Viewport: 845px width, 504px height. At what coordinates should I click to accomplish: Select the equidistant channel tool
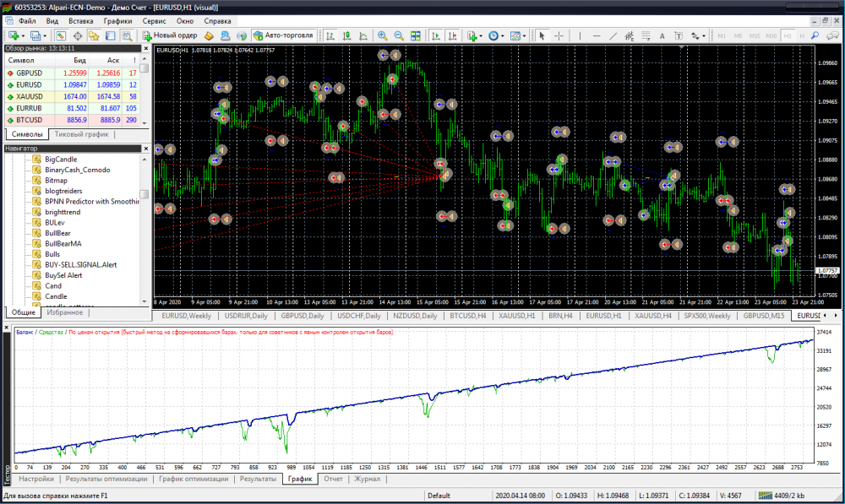point(629,35)
